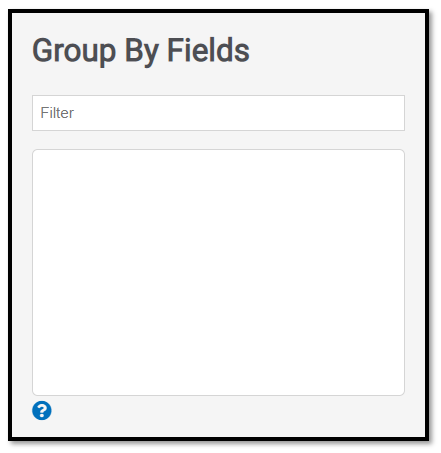Click the empty Group By Fields list box
This screenshot has width=441, height=453.
click(218, 272)
